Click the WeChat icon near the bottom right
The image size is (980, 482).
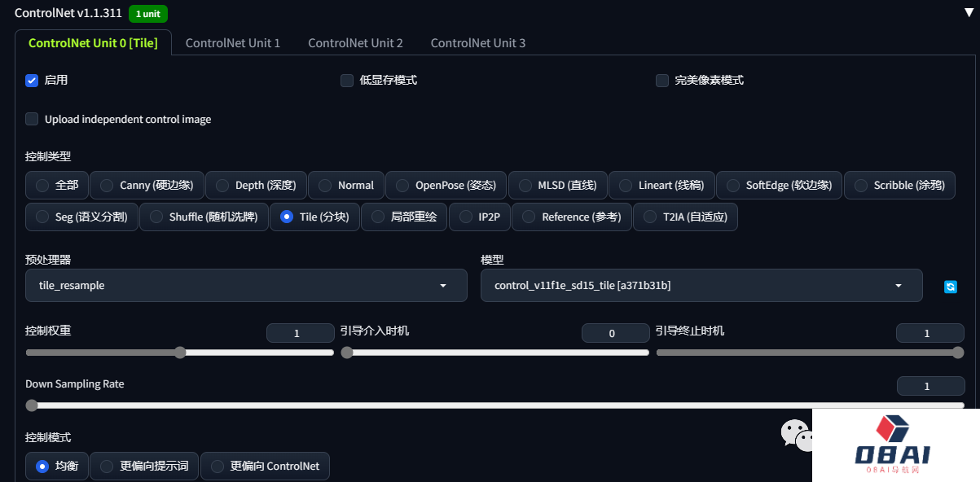coord(797,436)
